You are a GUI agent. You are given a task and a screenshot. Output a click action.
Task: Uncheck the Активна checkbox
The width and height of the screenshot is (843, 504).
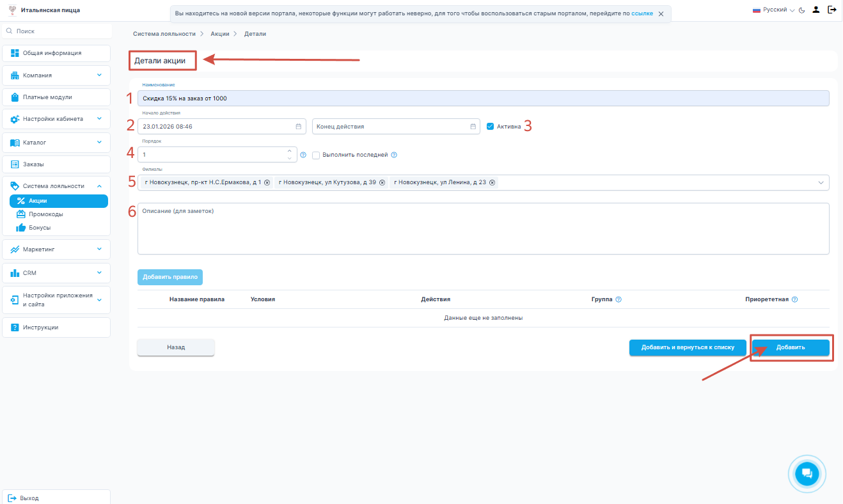(490, 127)
